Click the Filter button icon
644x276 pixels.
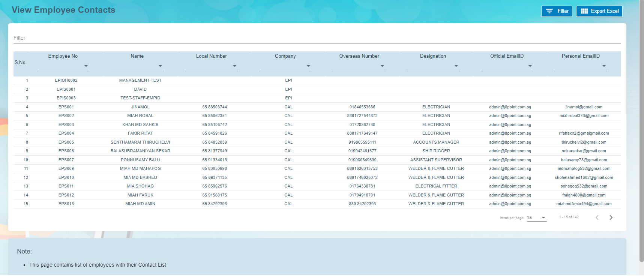click(549, 11)
